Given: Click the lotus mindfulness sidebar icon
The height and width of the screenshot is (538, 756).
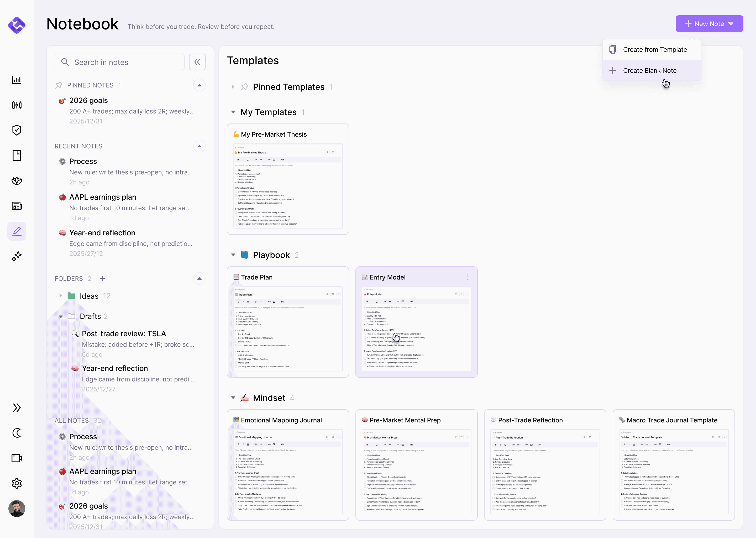Looking at the screenshot, I should 17,180.
